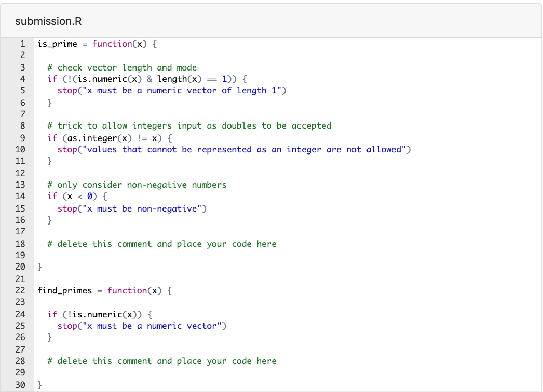The image size is (543, 392).
Task: Click the stop call on line 5
Action: coord(66,90)
